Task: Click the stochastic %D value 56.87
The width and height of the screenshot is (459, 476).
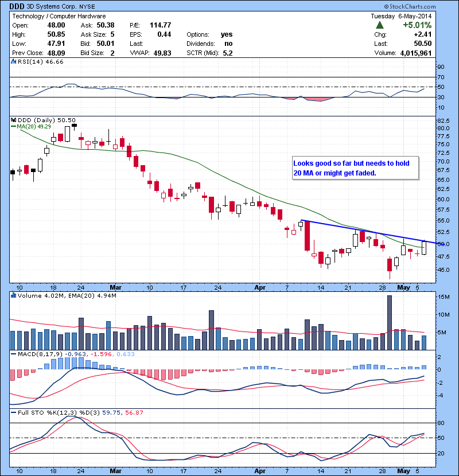Action: click(x=134, y=412)
